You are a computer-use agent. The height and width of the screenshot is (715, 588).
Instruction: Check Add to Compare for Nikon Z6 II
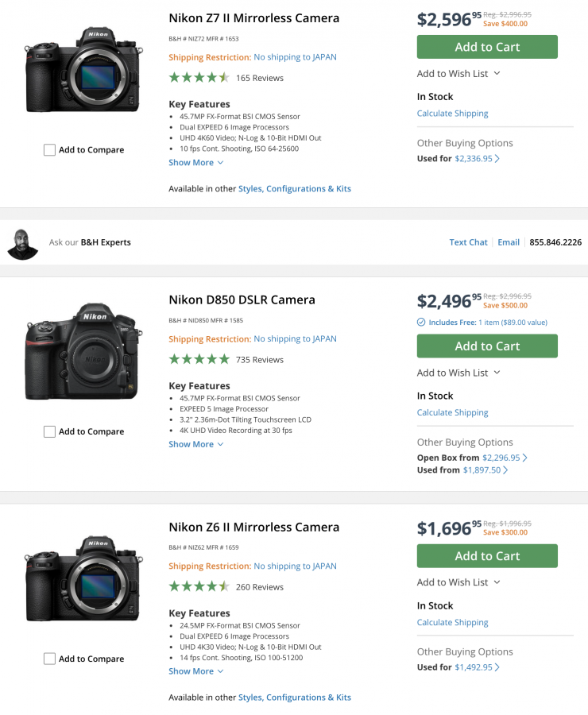point(50,659)
